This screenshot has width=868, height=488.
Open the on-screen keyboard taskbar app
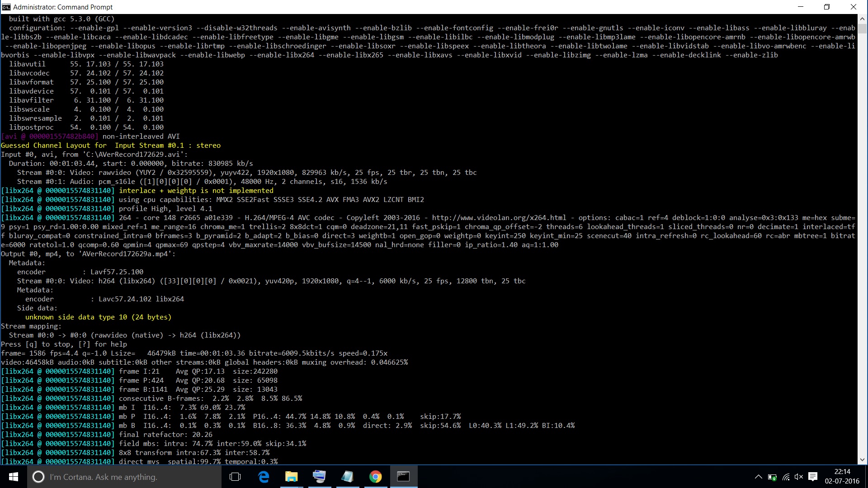tap(319, 477)
